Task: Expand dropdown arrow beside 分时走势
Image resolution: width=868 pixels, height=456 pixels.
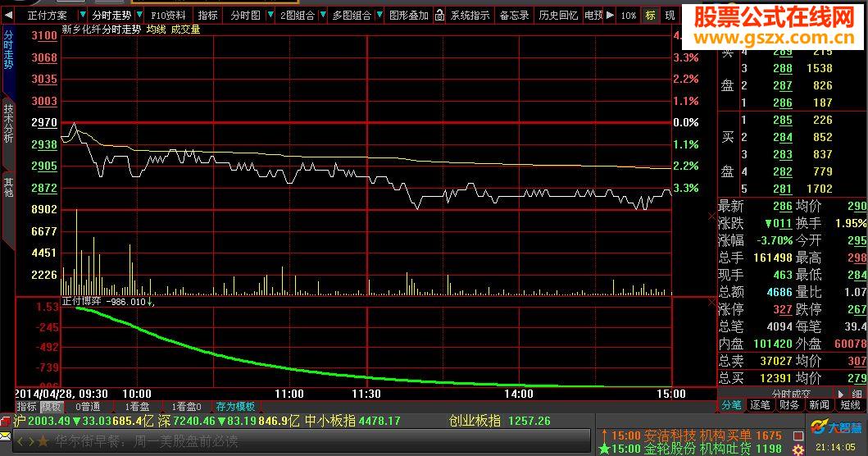Action: (139, 15)
